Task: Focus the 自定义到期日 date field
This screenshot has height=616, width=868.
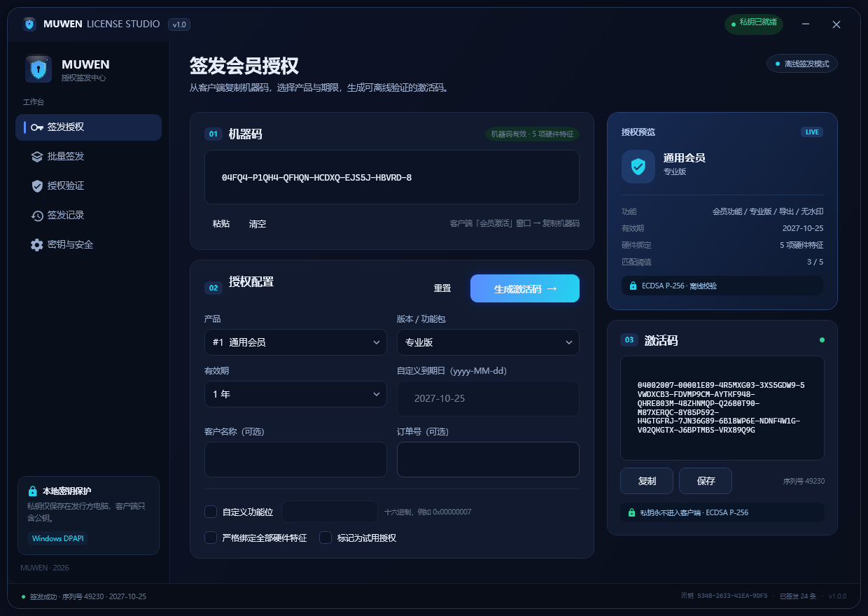Action: (x=488, y=398)
